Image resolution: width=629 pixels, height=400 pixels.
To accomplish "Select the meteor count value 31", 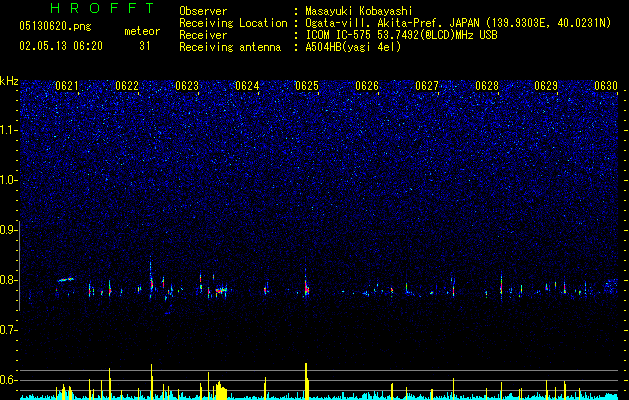I will tap(144, 46).
